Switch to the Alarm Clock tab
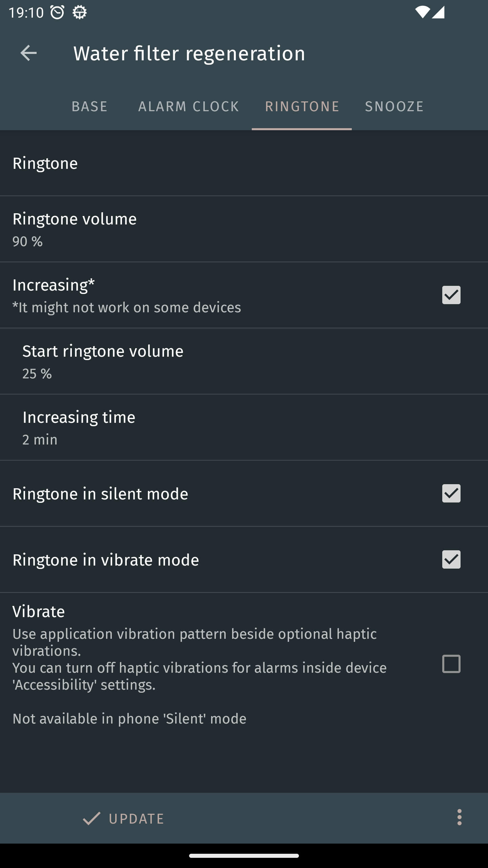488x868 pixels. pos(188,106)
